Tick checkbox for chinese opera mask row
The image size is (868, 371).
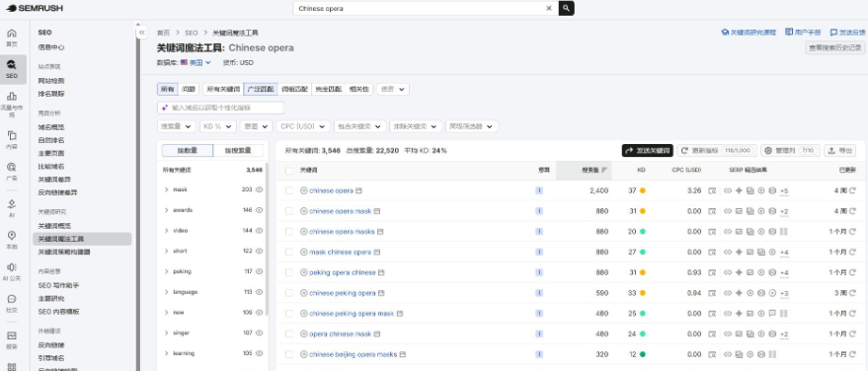click(288, 210)
